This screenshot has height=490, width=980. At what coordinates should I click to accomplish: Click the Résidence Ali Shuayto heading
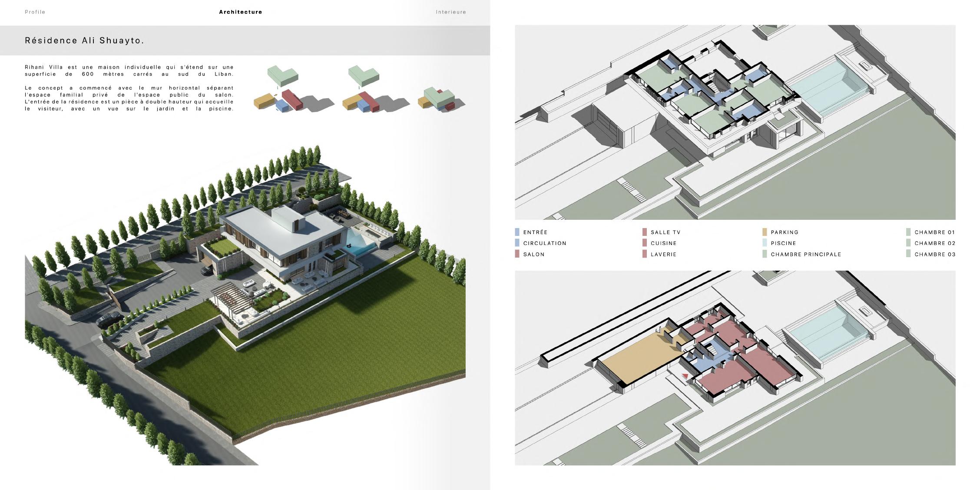(x=84, y=40)
